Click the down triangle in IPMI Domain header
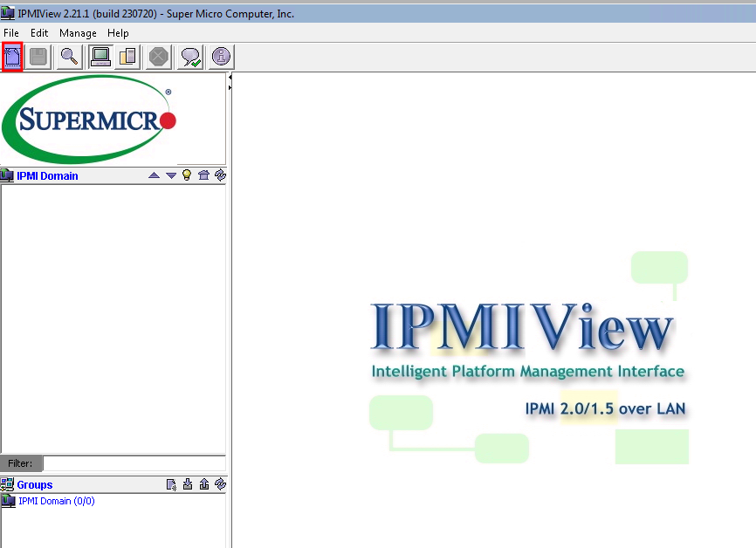The width and height of the screenshot is (756, 548). [171, 175]
